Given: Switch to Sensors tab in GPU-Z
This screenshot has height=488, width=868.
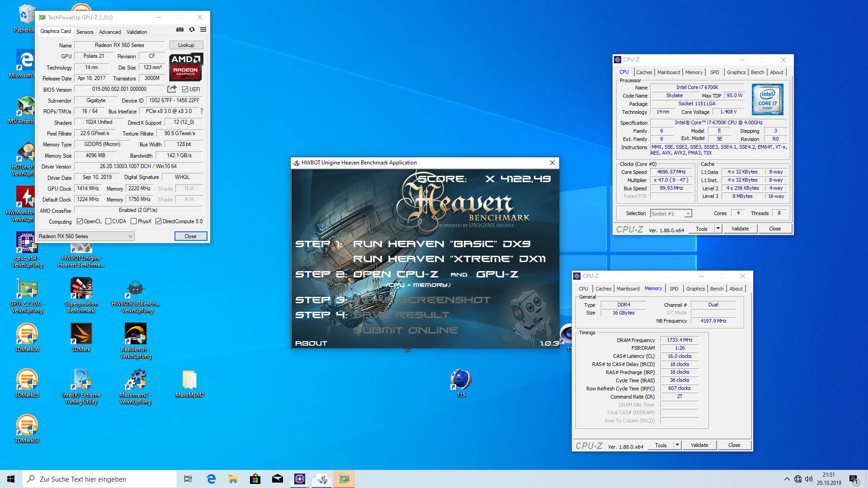Looking at the screenshot, I should (x=85, y=32).
